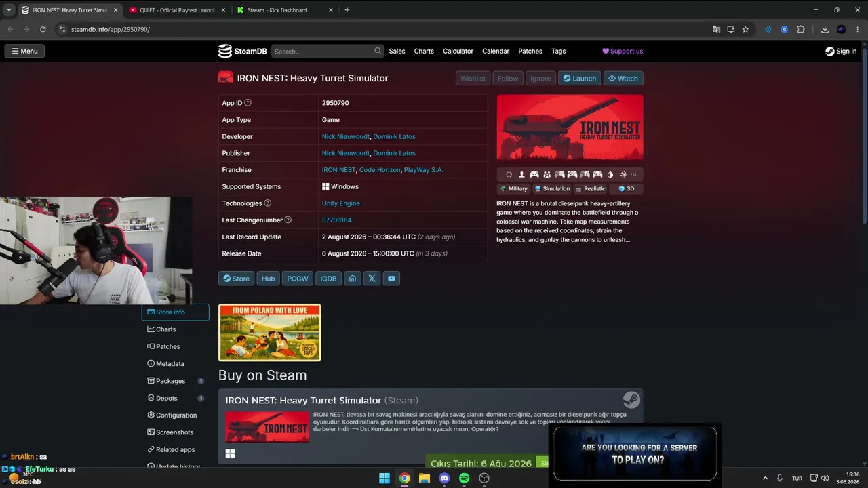Open the IRON NEST header image
This screenshot has width=868, height=488.
pyautogui.click(x=570, y=127)
